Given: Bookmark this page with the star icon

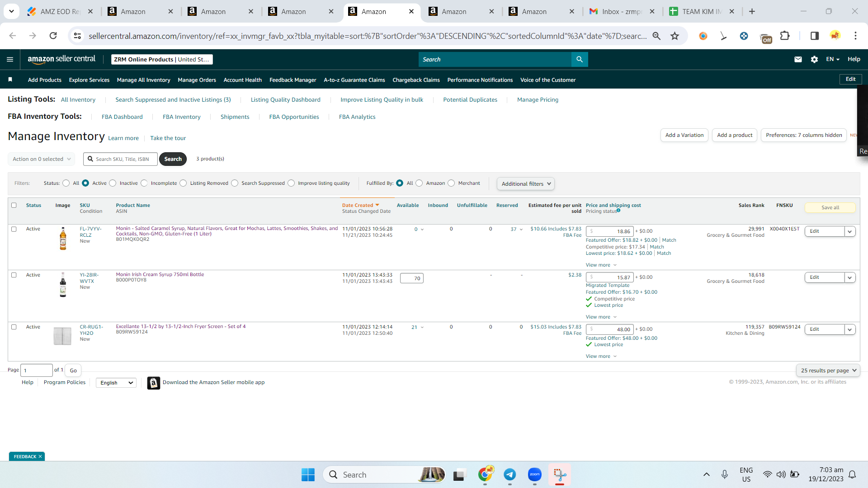Looking at the screenshot, I should (675, 36).
